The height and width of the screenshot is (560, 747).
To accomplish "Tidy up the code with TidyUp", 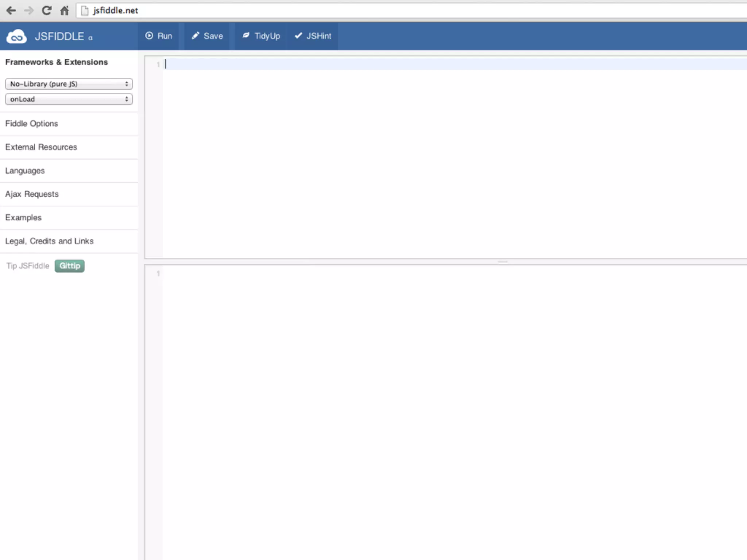I will tap(261, 36).
